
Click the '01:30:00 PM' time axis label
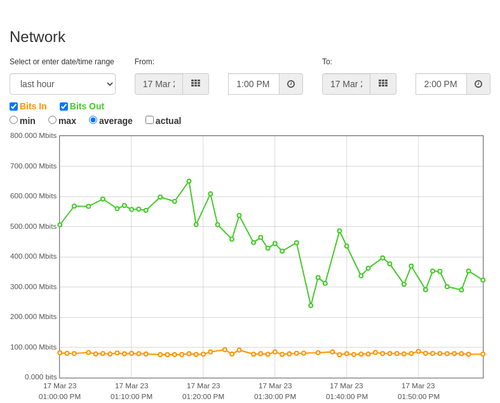point(275,397)
